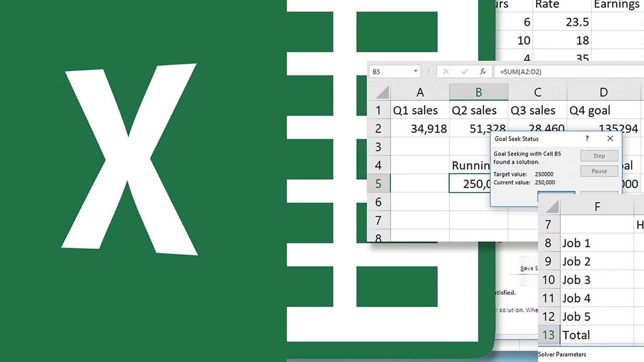Click the Rate cell with value 18
644x362 pixels.
[x=562, y=40]
